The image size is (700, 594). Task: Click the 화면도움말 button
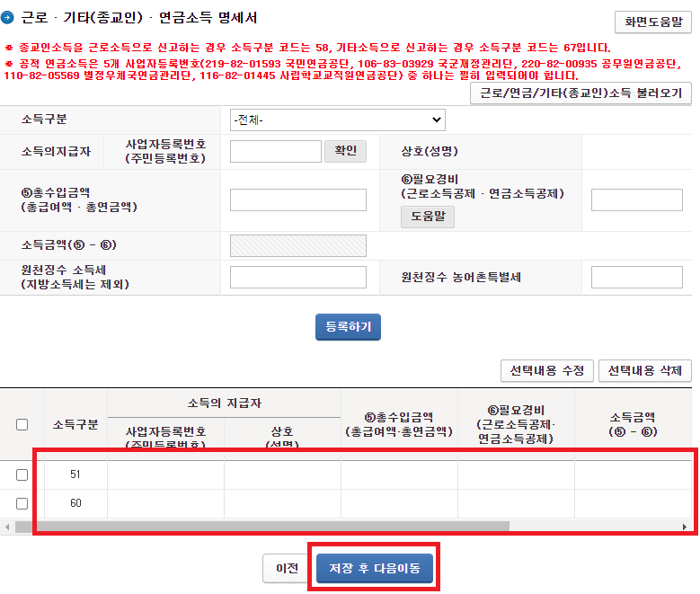pos(653,22)
